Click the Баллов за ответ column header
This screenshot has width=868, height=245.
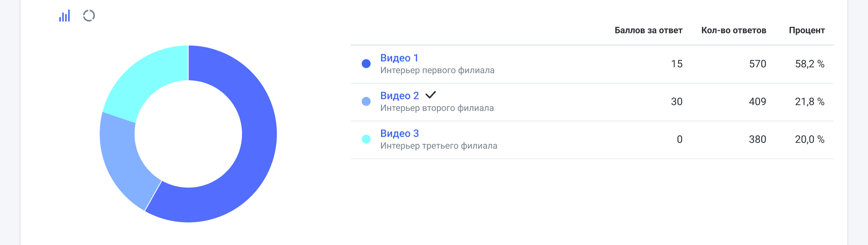pos(648,30)
